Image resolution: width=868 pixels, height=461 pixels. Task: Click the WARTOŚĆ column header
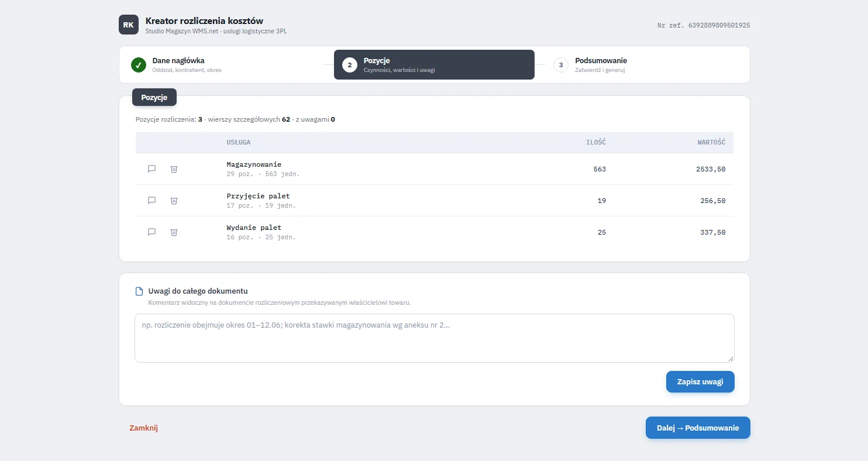pos(711,142)
